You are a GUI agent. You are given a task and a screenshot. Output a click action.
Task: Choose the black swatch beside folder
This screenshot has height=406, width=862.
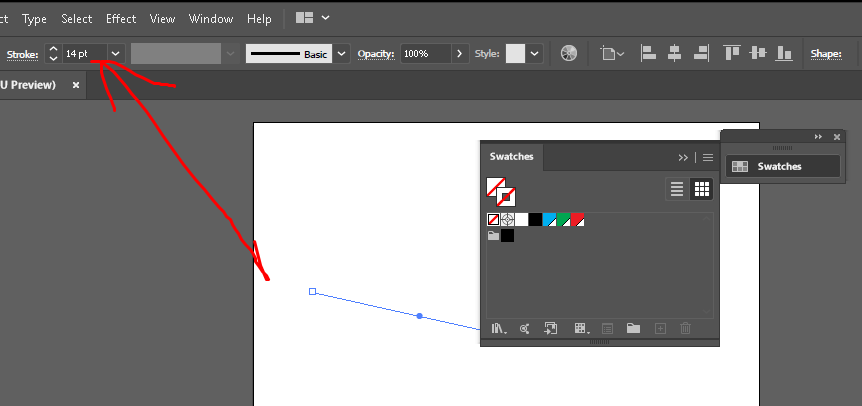(507, 236)
